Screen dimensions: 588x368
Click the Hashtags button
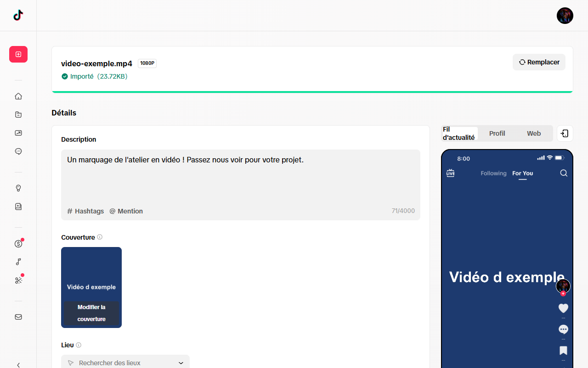coord(85,211)
